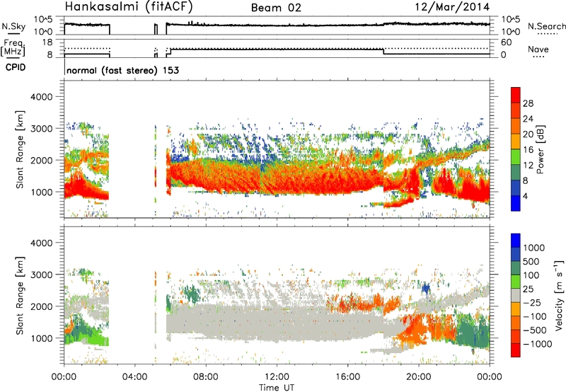Click the 12 dB colorbar label
566x392 pixels.
click(528, 166)
